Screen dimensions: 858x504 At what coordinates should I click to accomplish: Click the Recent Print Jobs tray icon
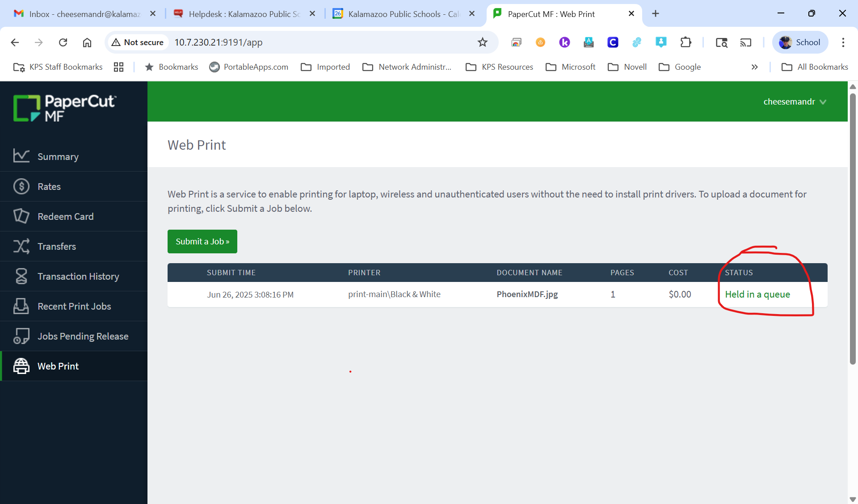pyautogui.click(x=21, y=306)
